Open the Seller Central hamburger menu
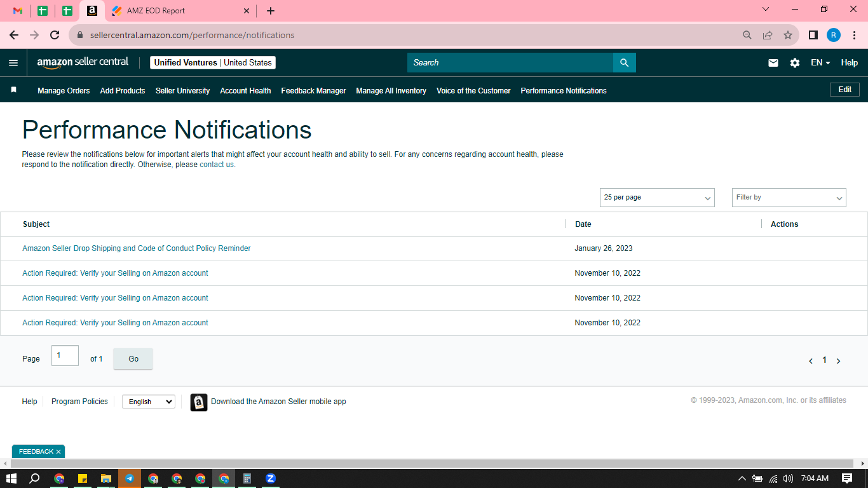 (x=13, y=62)
